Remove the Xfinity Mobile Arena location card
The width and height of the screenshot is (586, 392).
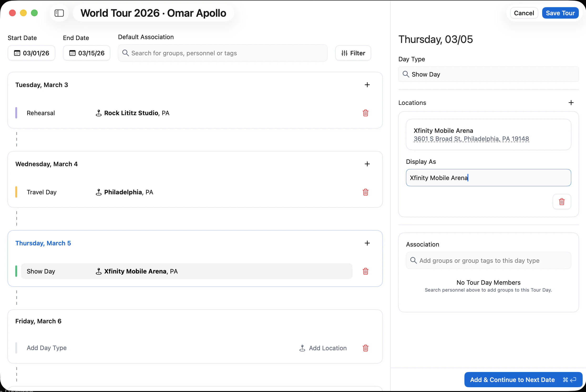(x=561, y=201)
